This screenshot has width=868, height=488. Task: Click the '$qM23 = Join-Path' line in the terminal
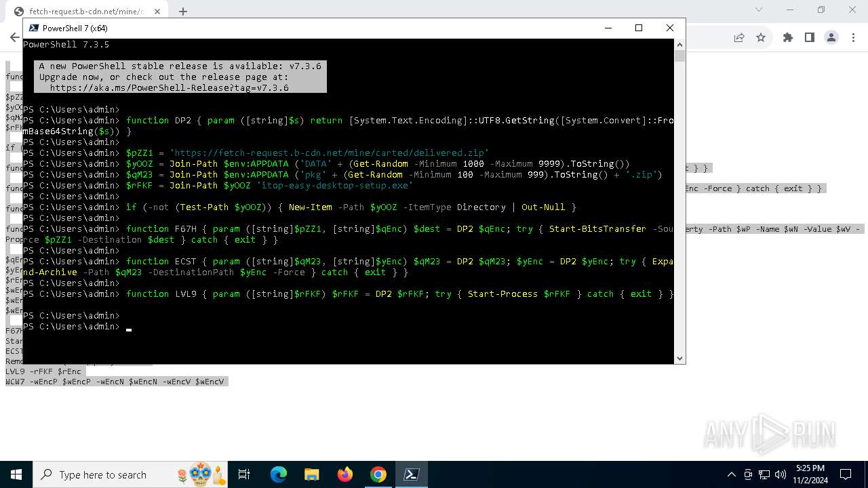[342, 175]
